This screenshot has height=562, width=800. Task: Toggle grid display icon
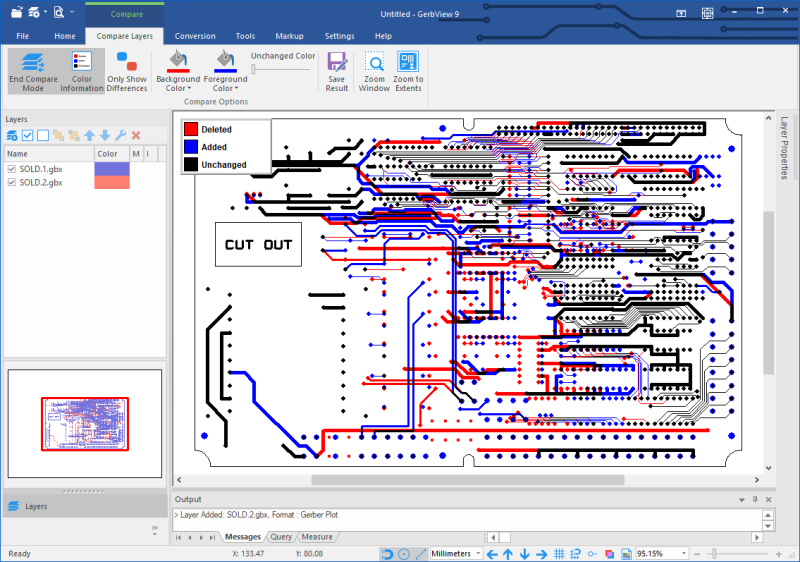point(559,554)
